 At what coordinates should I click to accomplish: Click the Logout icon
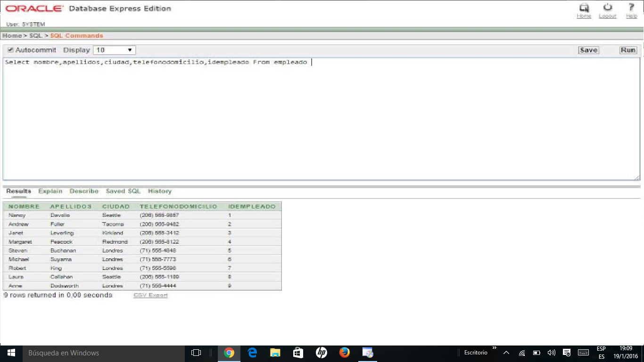[608, 10]
